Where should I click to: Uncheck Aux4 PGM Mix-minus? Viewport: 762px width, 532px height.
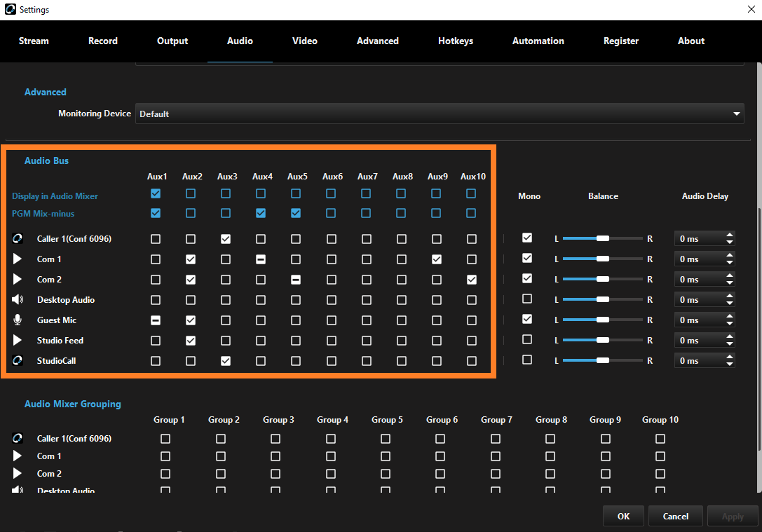tap(261, 213)
